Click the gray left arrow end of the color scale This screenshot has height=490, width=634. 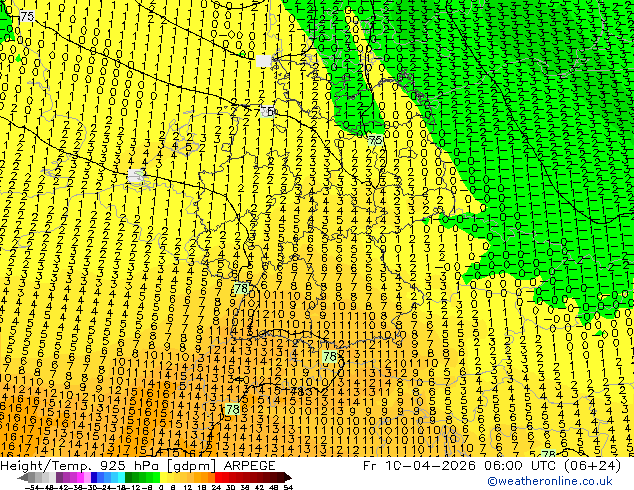23,478
